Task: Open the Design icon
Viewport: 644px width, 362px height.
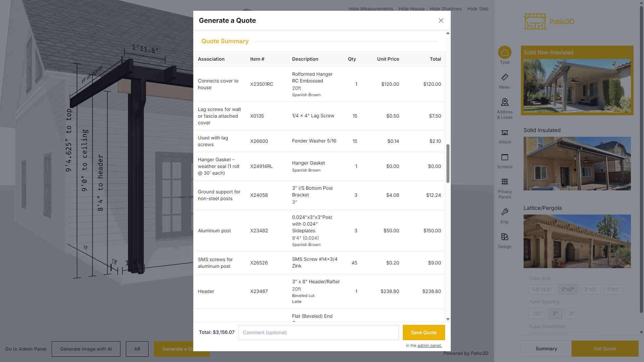Action: (504, 237)
